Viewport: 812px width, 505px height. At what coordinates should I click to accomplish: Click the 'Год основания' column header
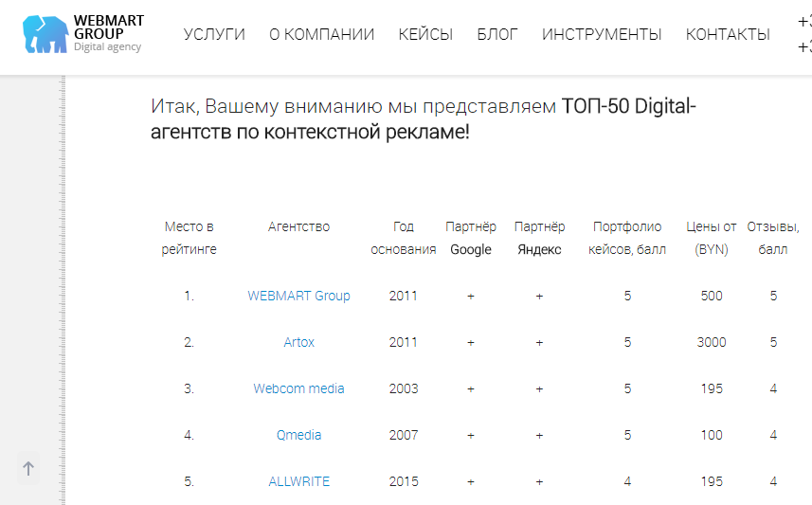point(404,238)
